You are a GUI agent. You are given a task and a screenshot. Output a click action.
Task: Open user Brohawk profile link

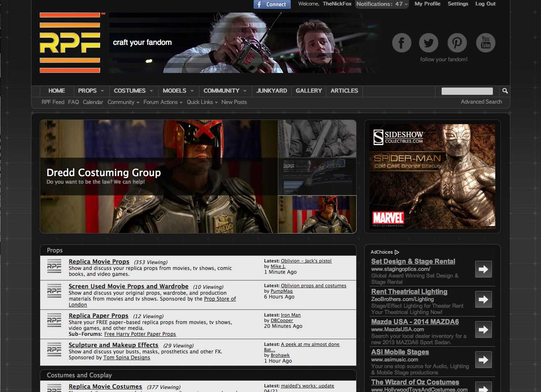[280, 355]
